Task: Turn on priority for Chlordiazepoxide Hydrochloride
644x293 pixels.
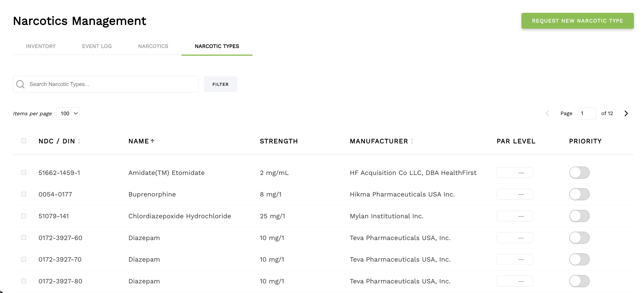Action: [x=579, y=216]
